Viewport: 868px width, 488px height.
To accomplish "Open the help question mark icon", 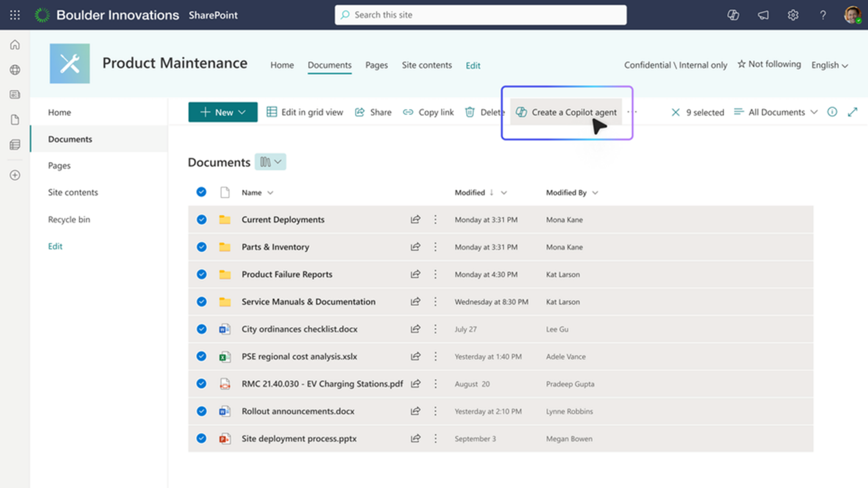I will (823, 15).
